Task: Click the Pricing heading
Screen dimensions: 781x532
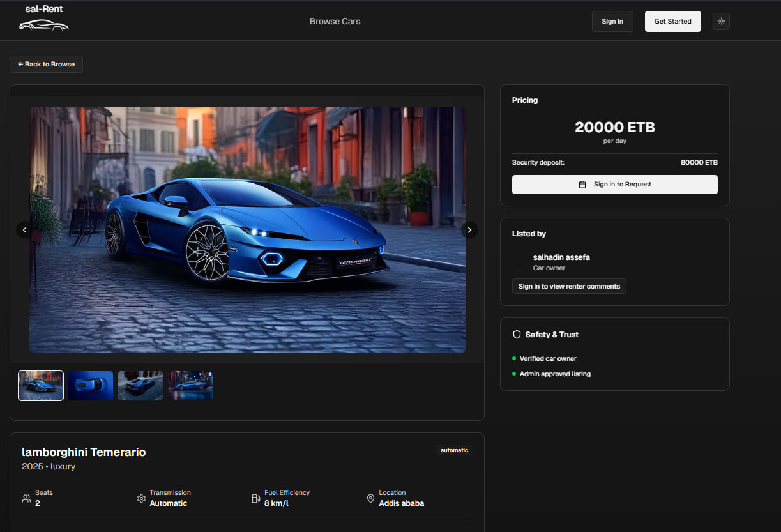Action: 525,100
